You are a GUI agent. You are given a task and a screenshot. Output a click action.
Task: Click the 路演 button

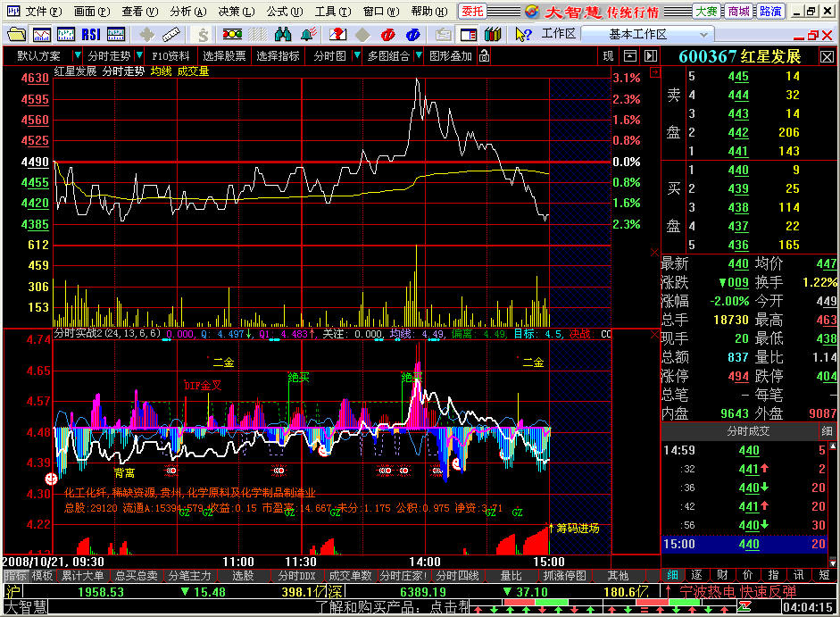(x=769, y=12)
